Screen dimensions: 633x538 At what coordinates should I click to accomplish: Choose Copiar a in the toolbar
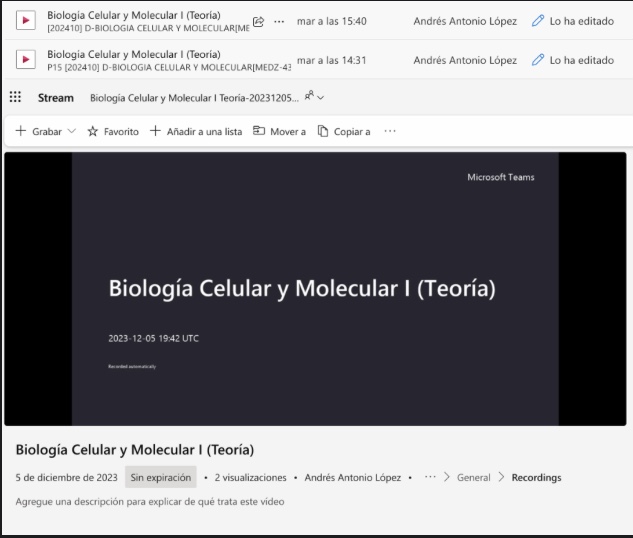point(344,132)
